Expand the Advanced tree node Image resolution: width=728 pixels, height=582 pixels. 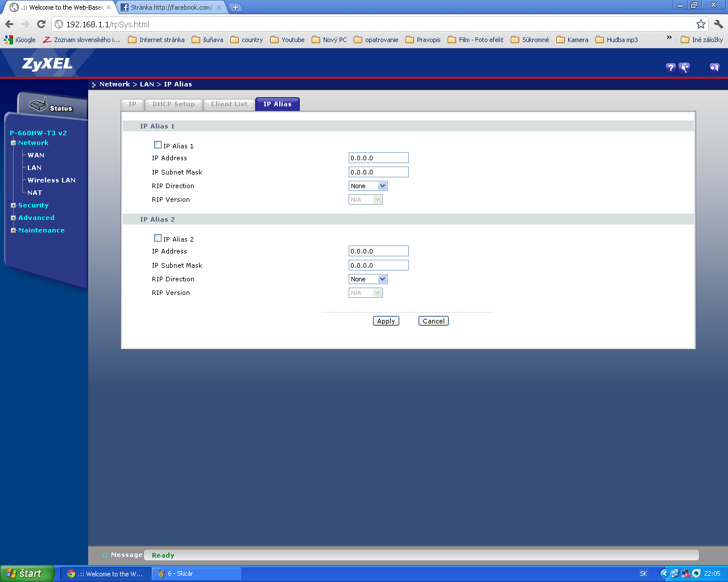pos(13,218)
